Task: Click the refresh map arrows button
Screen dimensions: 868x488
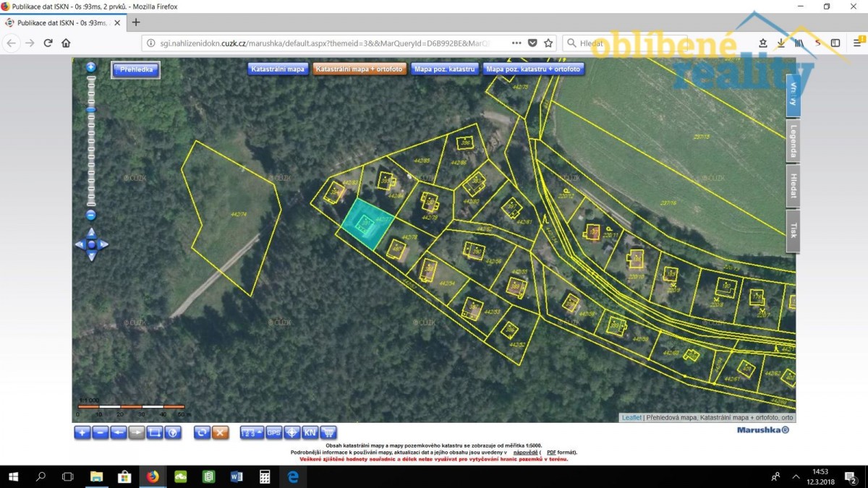Action: (x=203, y=432)
